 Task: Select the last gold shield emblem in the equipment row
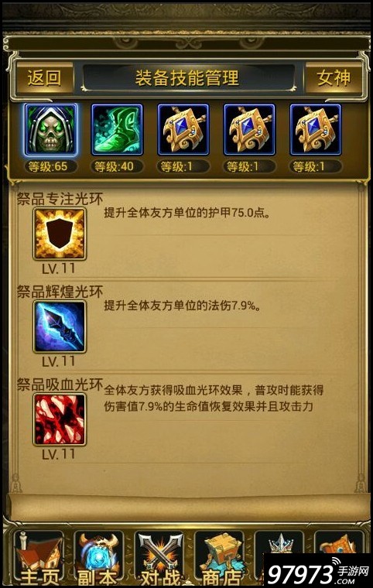[x=316, y=130]
